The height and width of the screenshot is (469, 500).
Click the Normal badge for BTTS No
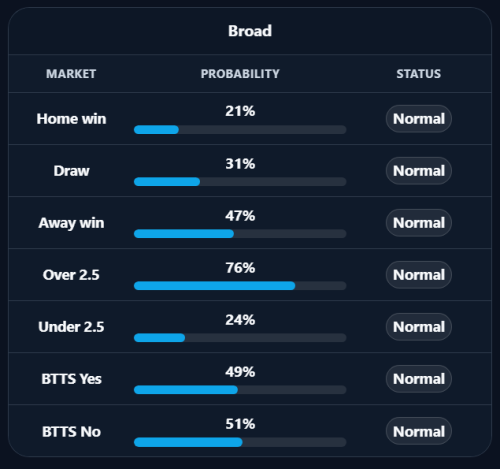click(419, 431)
